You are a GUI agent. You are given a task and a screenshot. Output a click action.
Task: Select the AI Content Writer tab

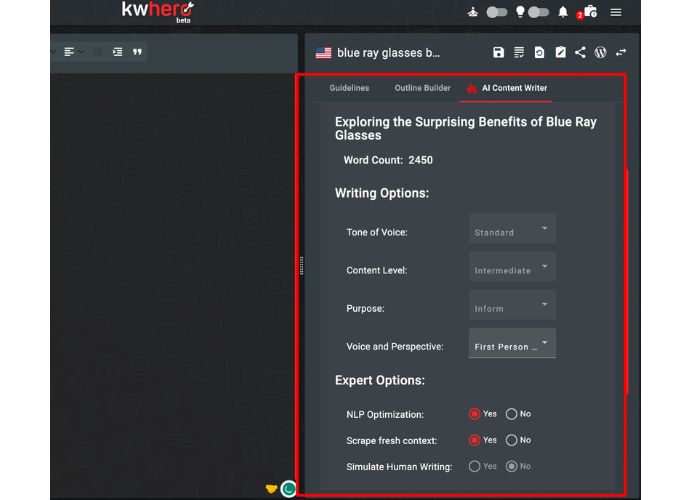click(x=506, y=88)
